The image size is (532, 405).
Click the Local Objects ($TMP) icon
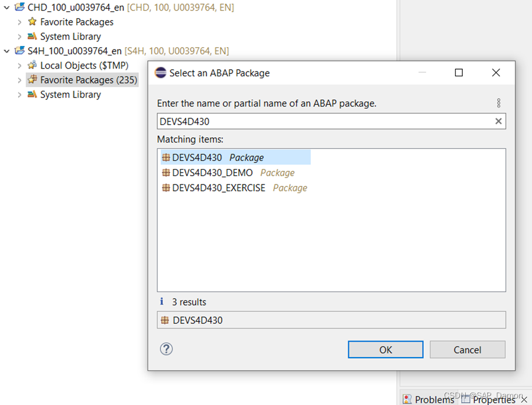[33, 65]
